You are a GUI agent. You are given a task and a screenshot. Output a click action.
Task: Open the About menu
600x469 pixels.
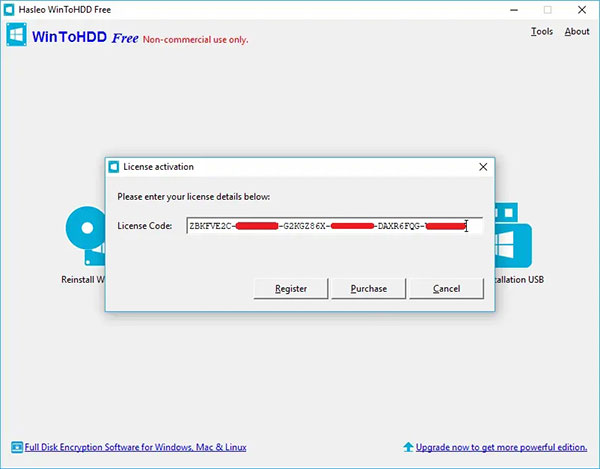pos(577,31)
